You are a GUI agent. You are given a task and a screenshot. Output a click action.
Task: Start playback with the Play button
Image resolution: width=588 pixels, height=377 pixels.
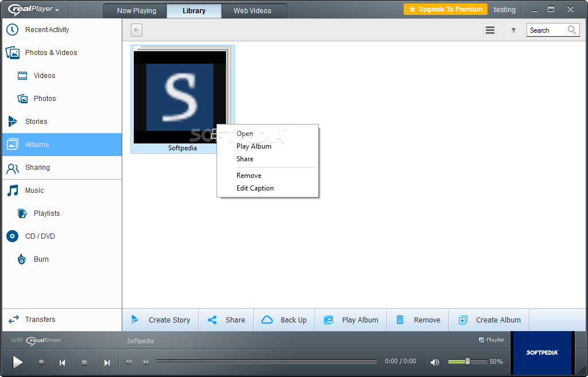(17, 362)
